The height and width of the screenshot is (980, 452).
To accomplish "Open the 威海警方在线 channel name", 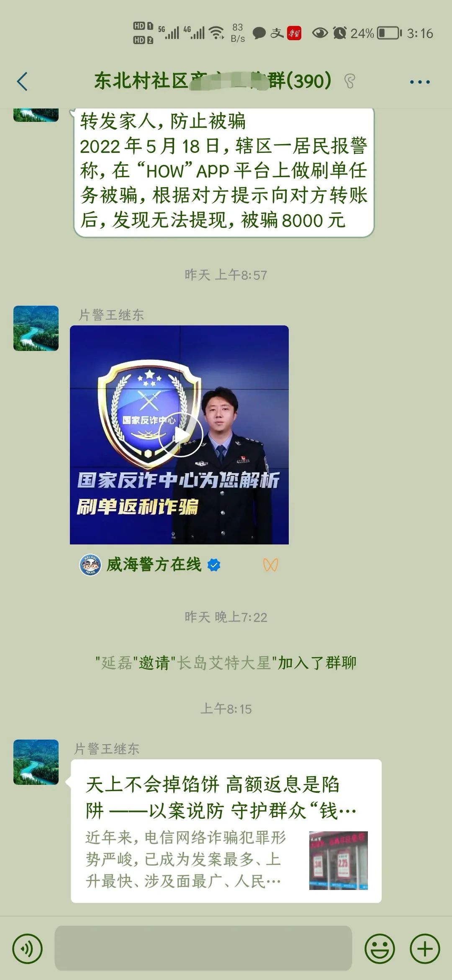I will [154, 565].
